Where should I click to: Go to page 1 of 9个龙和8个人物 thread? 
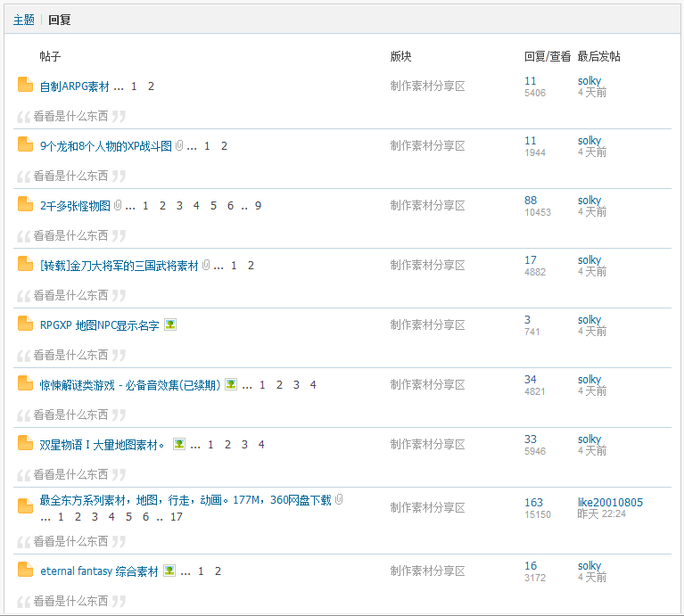click(x=207, y=146)
